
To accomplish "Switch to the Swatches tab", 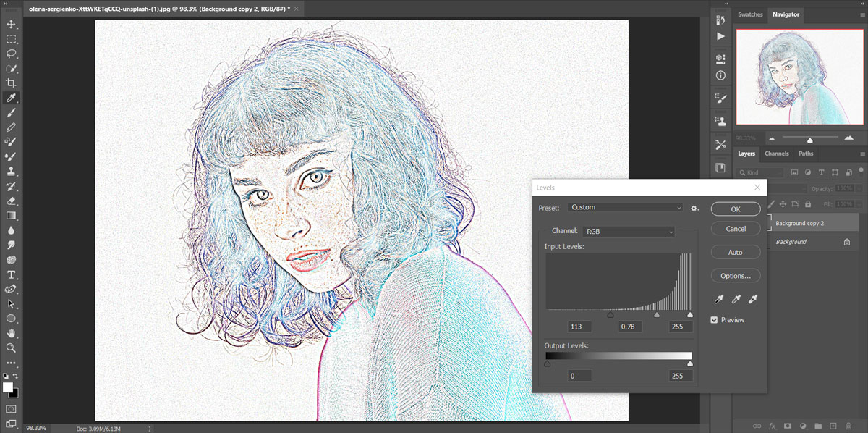I will point(750,14).
